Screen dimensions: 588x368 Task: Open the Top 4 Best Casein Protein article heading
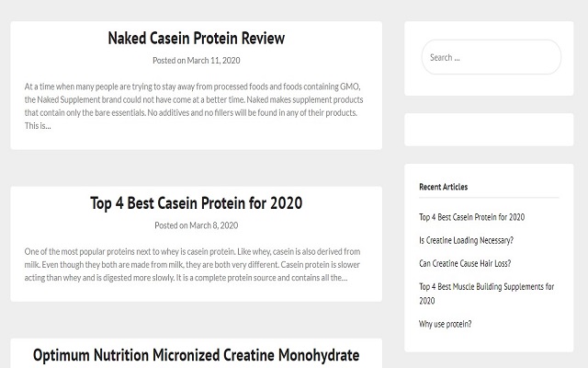coord(196,203)
